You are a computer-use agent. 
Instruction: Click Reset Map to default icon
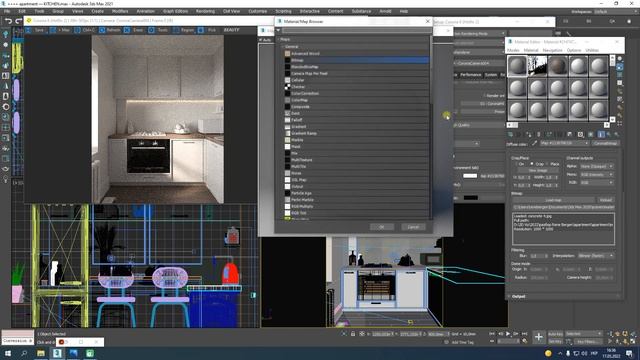tap(539, 134)
